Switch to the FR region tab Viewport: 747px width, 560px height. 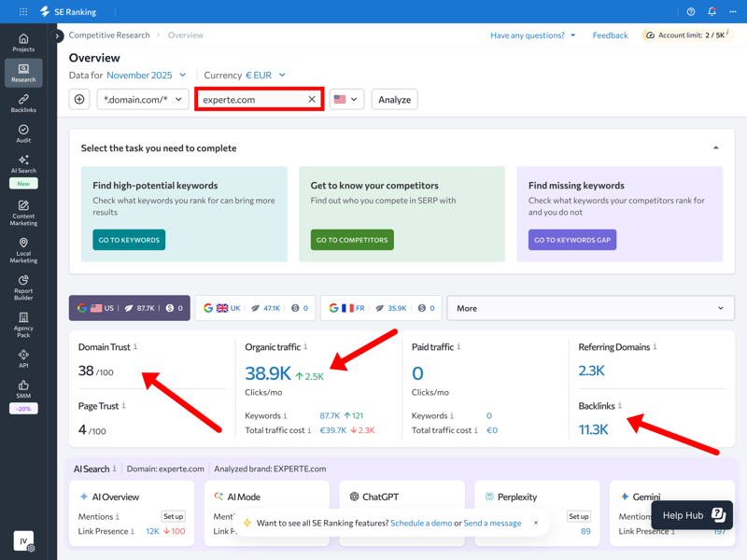[381, 308]
